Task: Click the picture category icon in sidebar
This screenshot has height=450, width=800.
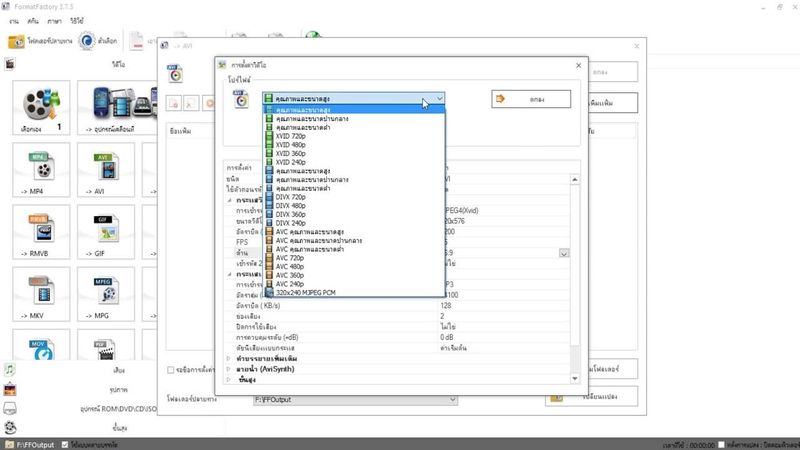Action: point(10,389)
